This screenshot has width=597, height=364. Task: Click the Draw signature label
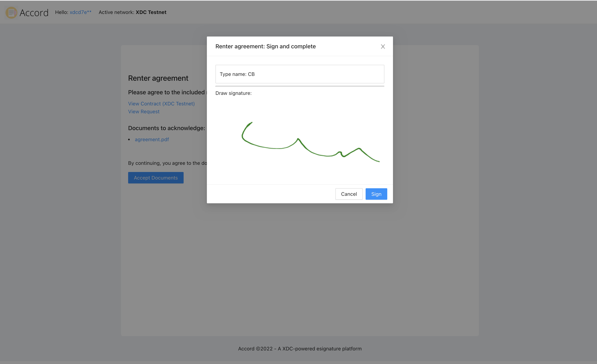pyautogui.click(x=233, y=93)
